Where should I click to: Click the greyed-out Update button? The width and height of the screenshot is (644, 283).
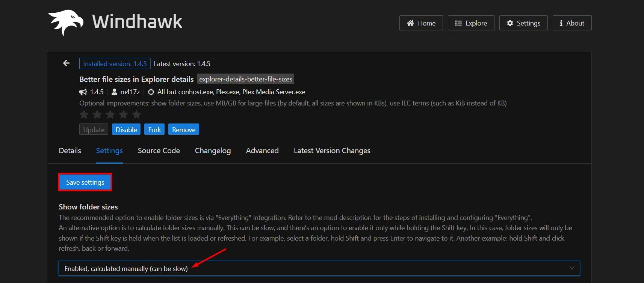(94, 129)
